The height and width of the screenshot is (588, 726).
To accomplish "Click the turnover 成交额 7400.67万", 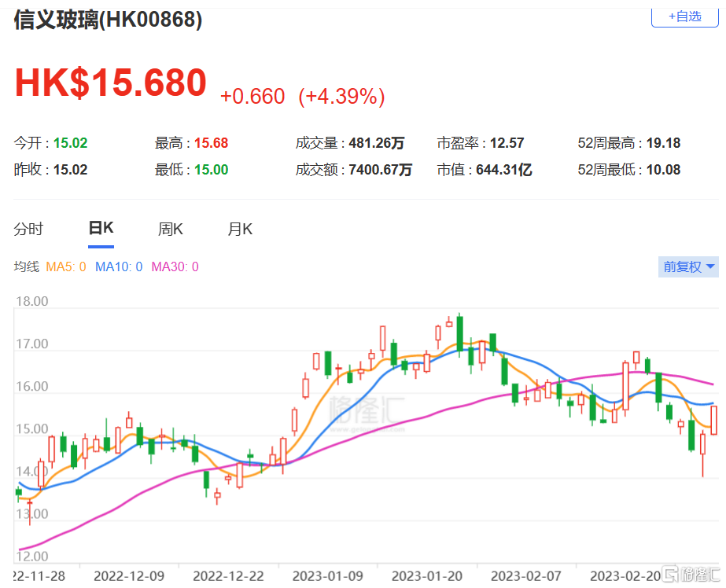I will pyautogui.click(x=354, y=170).
